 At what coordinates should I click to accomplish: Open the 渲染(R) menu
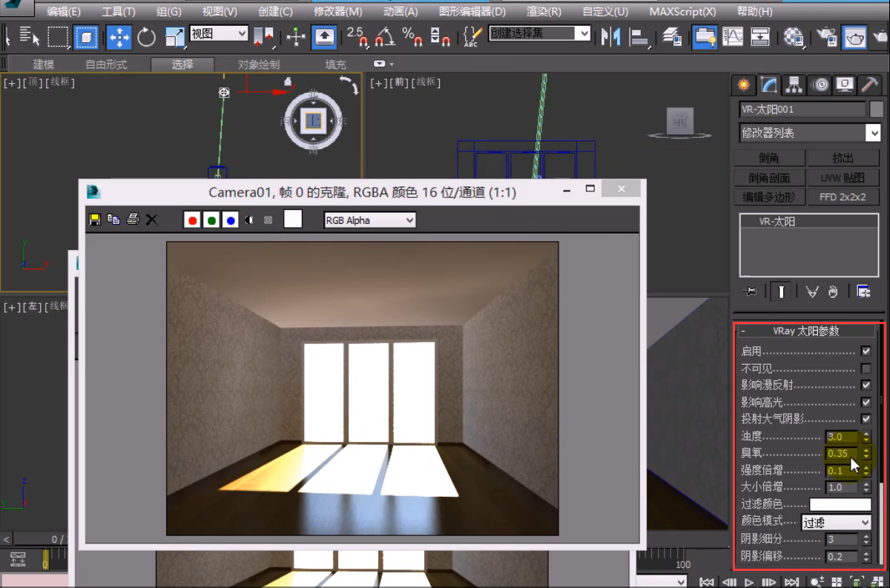coord(543,12)
